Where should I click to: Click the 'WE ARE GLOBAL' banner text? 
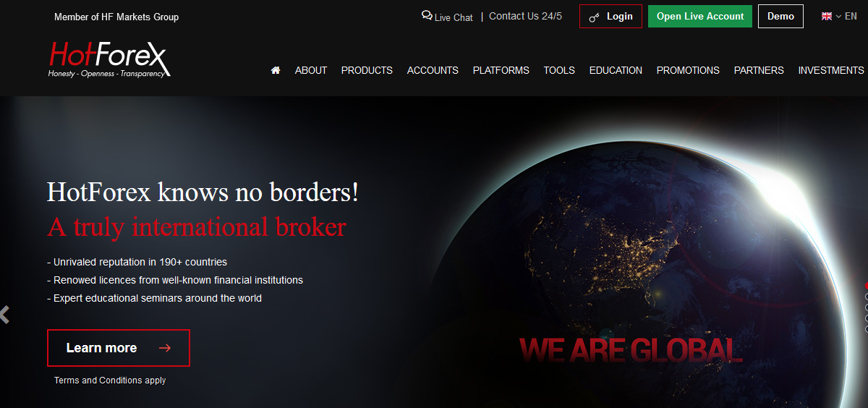(631, 350)
